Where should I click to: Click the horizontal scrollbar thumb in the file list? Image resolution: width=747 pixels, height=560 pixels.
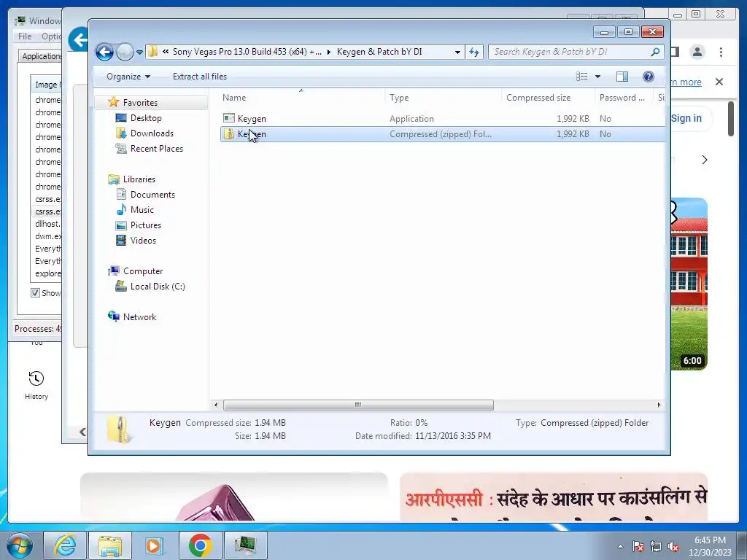coord(358,405)
